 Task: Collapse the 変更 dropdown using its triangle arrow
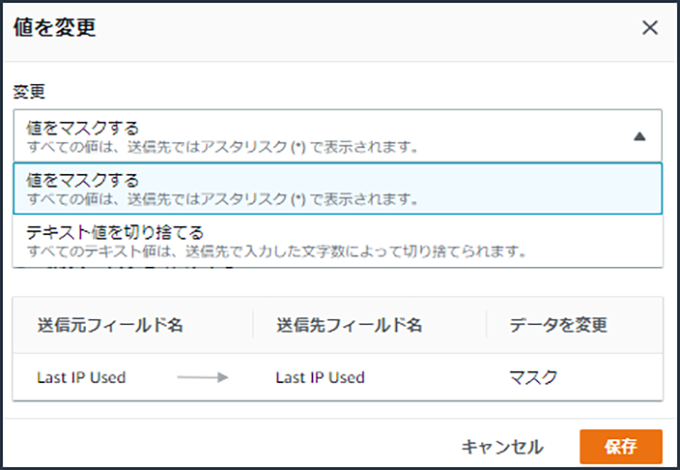pos(640,136)
